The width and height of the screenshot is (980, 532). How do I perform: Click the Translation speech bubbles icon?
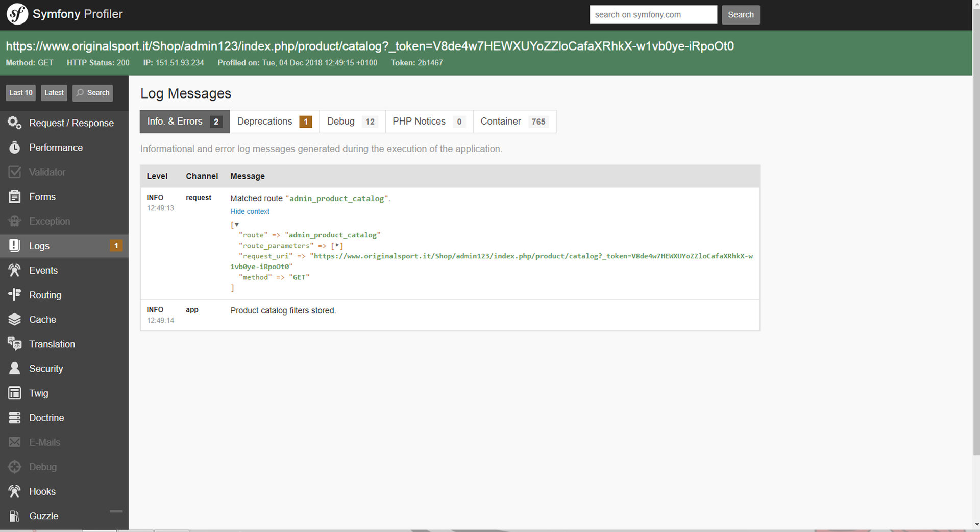(14, 344)
